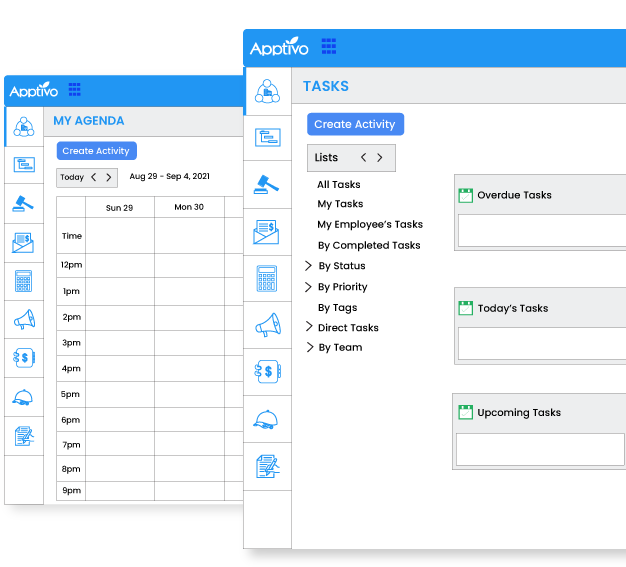The width and height of the screenshot is (626, 567).
Task: Open gavel icon in My Agenda sidebar
Action: [x=23, y=204]
